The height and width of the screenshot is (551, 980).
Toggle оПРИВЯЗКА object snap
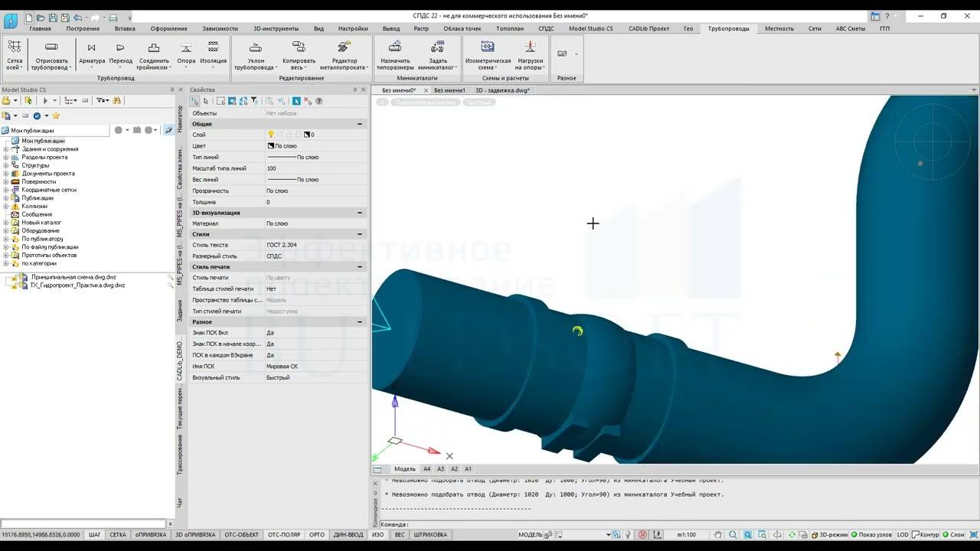point(150,535)
